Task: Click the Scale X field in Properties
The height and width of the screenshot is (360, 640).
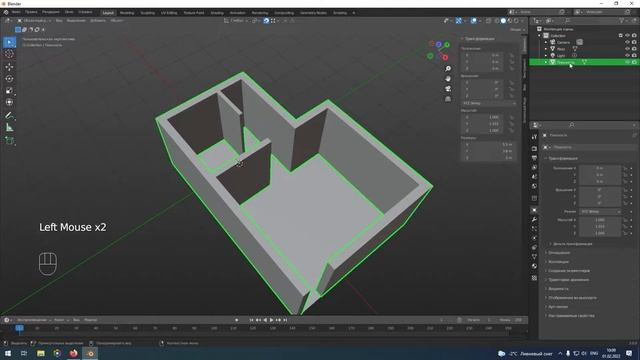Action: tap(600, 220)
